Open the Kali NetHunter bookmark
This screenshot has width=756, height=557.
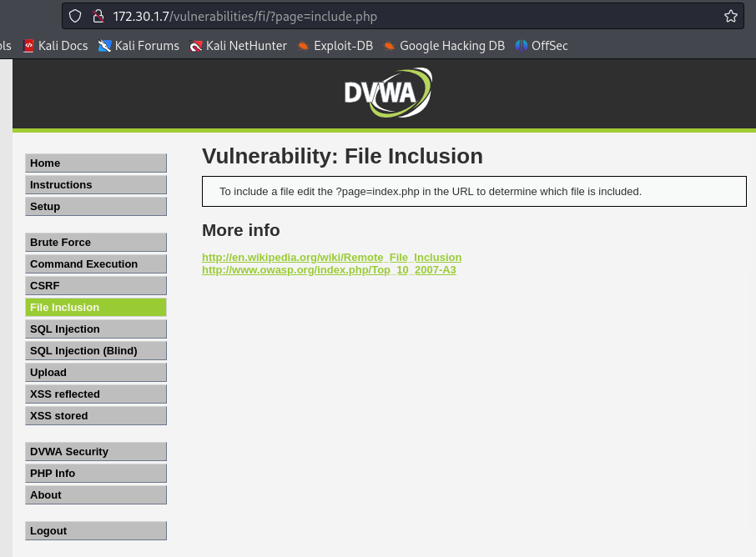[x=238, y=46]
